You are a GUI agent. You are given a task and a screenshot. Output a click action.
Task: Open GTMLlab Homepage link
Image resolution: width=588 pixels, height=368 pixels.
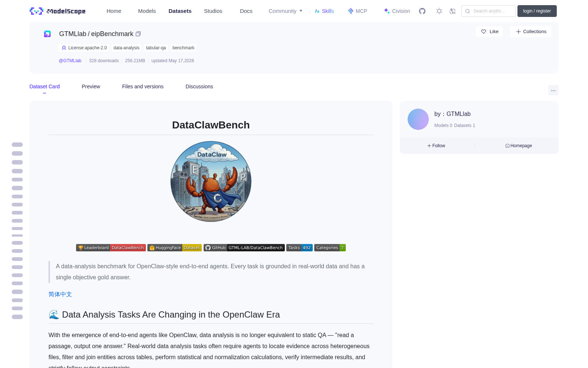[x=519, y=146]
